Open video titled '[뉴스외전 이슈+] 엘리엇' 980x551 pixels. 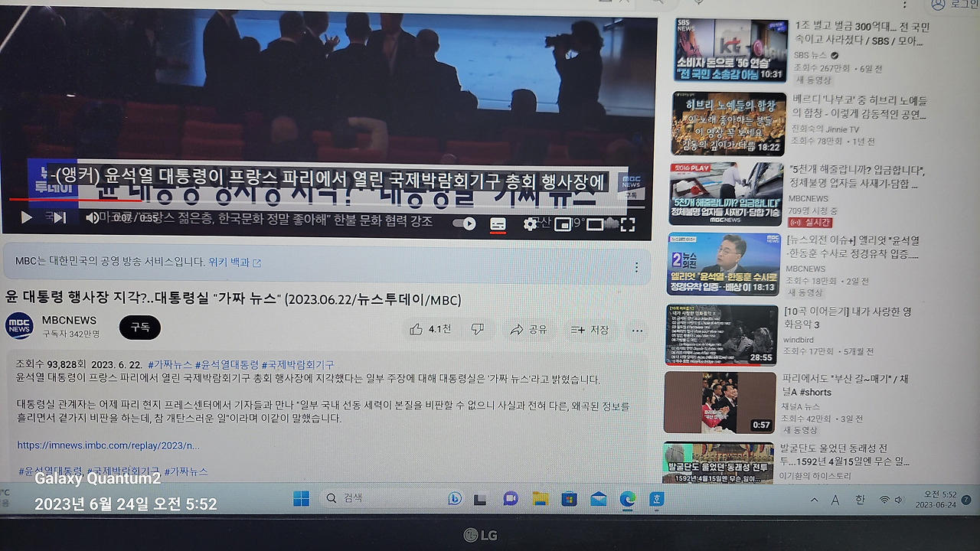[853, 247]
